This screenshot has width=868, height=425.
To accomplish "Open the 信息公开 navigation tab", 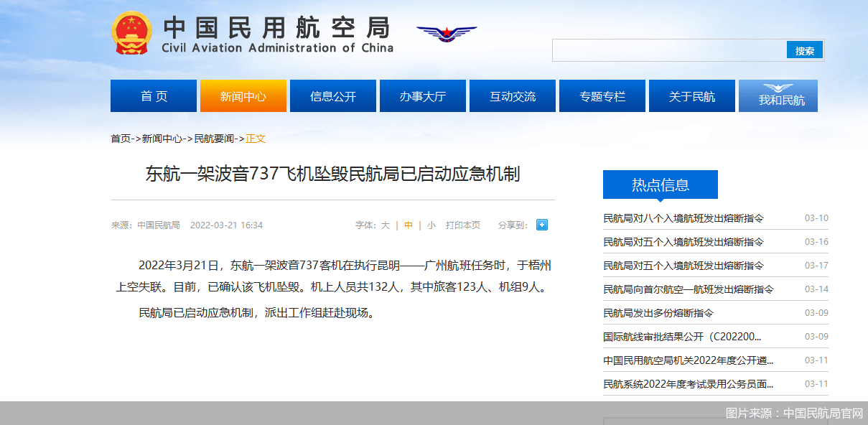I will pyautogui.click(x=333, y=96).
